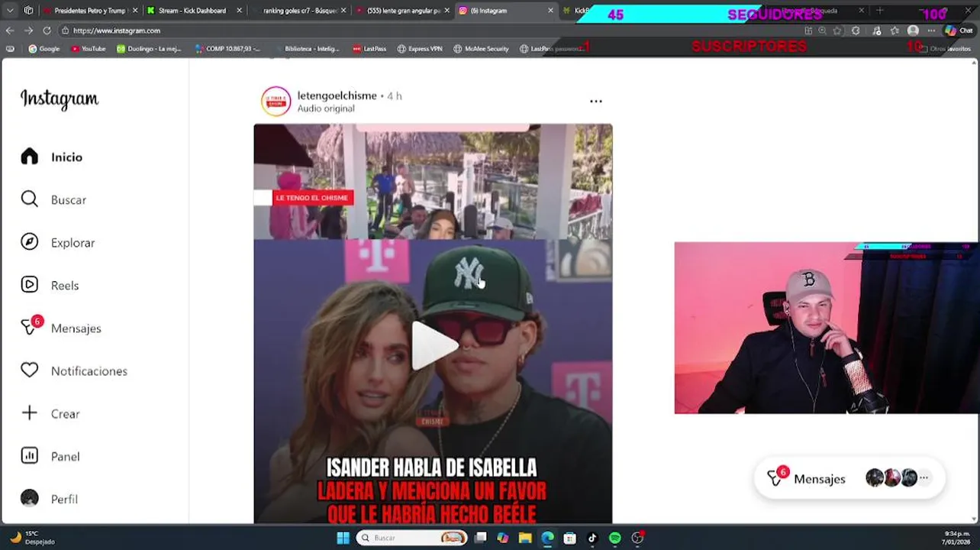This screenshot has width=980, height=550.
Task: Click the Crear plus option
Action: 50,413
